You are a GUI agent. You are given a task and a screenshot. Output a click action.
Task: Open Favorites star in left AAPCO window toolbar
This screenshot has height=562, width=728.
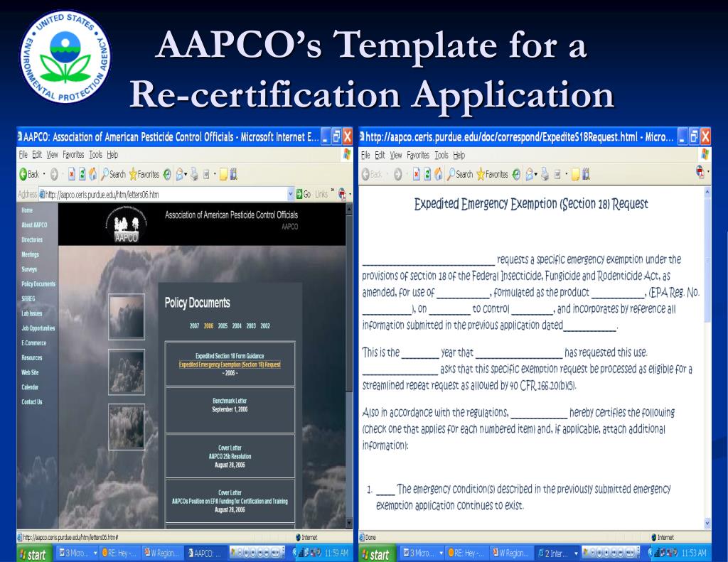pyautogui.click(x=144, y=175)
